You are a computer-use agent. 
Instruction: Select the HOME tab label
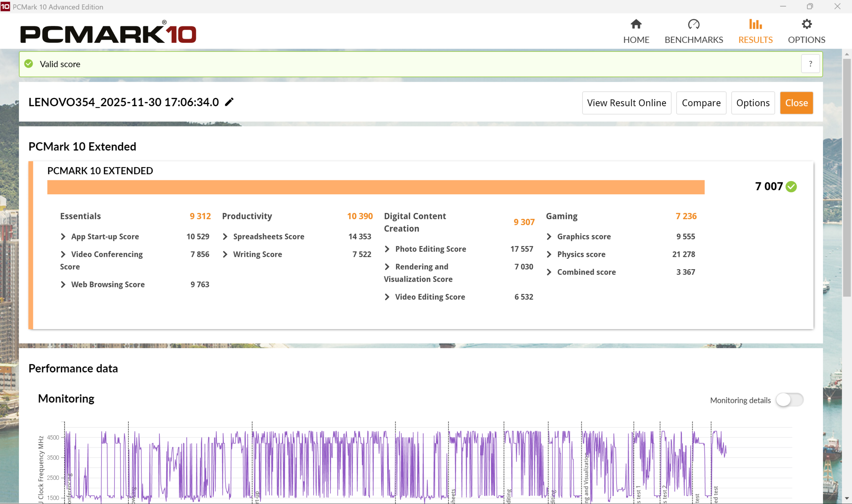(x=636, y=40)
